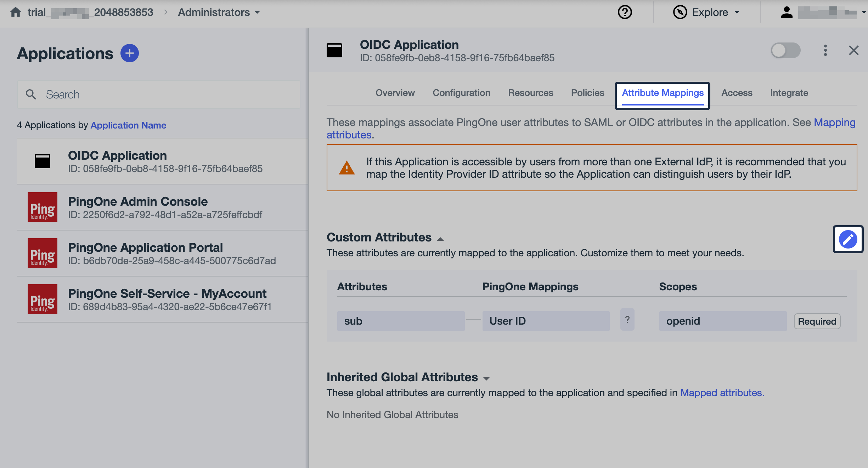This screenshot has height=468, width=868.
Task: Open the Access tab
Action: tap(737, 93)
